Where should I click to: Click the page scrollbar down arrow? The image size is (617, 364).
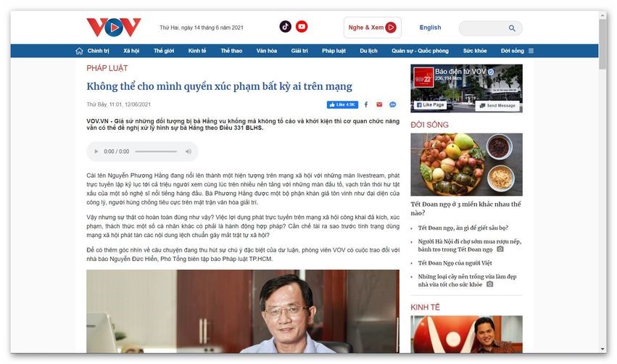tap(602, 349)
